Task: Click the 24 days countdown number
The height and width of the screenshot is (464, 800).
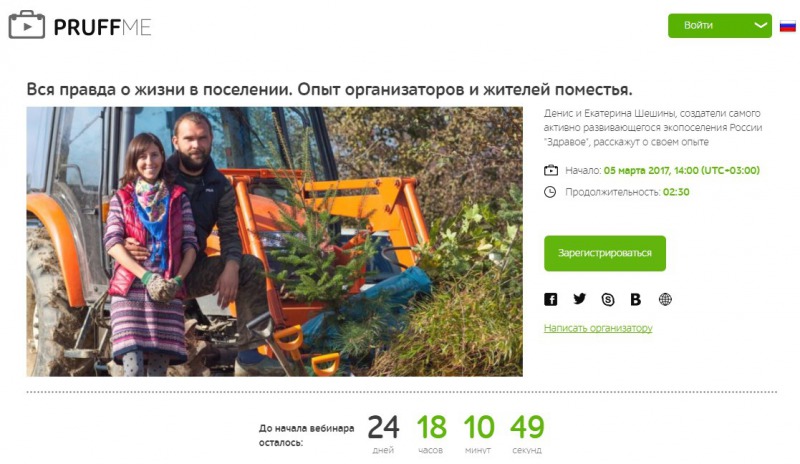Action: tap(384, 427)
